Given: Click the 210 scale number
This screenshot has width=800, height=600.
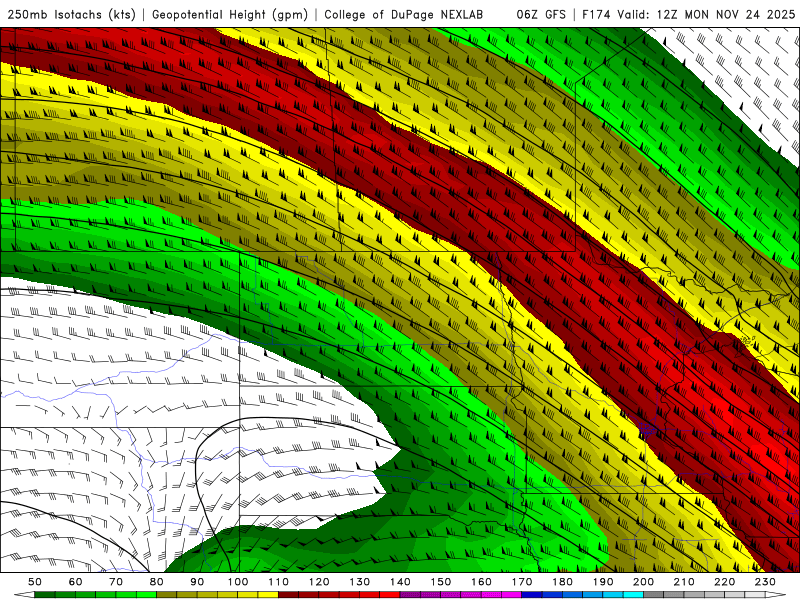Looking at the screenshot, I should point(685,582).
